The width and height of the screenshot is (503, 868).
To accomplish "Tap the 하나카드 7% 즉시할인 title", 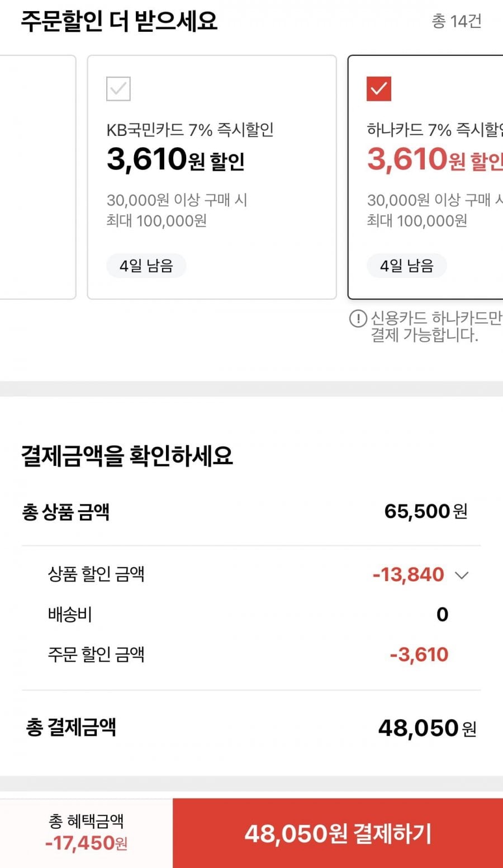I will tap(434, 130).
